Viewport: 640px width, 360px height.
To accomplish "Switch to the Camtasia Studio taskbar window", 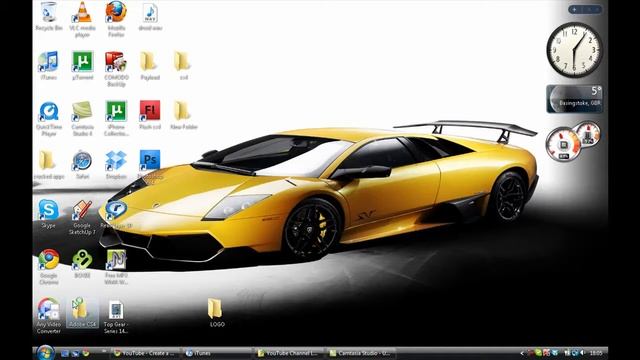I will [x=360, y=353].
